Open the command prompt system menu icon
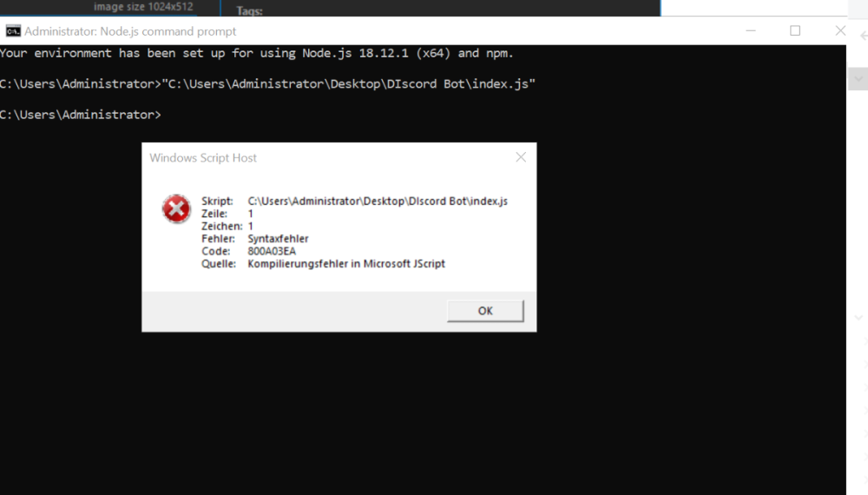The width and height of the screenshot is (868, 495). pos(13,31)
